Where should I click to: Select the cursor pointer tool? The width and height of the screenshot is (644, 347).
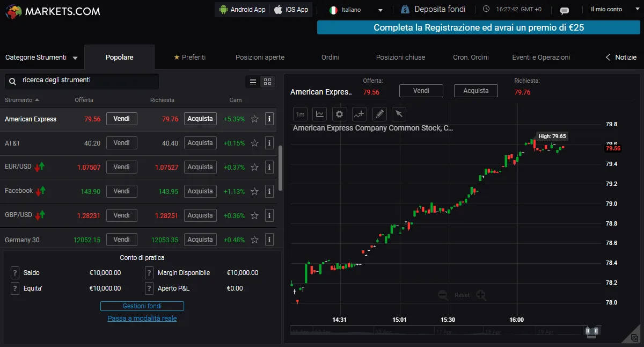pos(399,114)
